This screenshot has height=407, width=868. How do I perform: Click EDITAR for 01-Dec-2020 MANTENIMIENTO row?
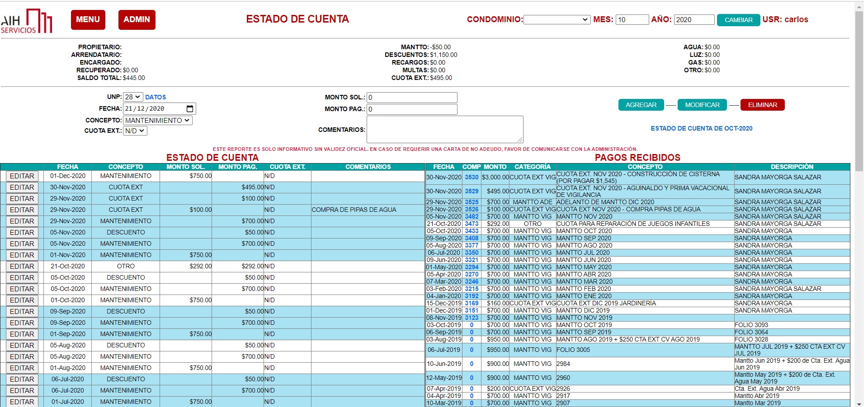pyautogui.click(x=22, y=176)
